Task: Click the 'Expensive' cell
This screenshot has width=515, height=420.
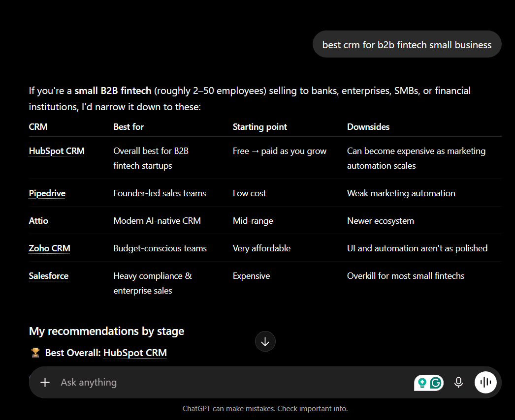Action: click(x=251, y=276)
